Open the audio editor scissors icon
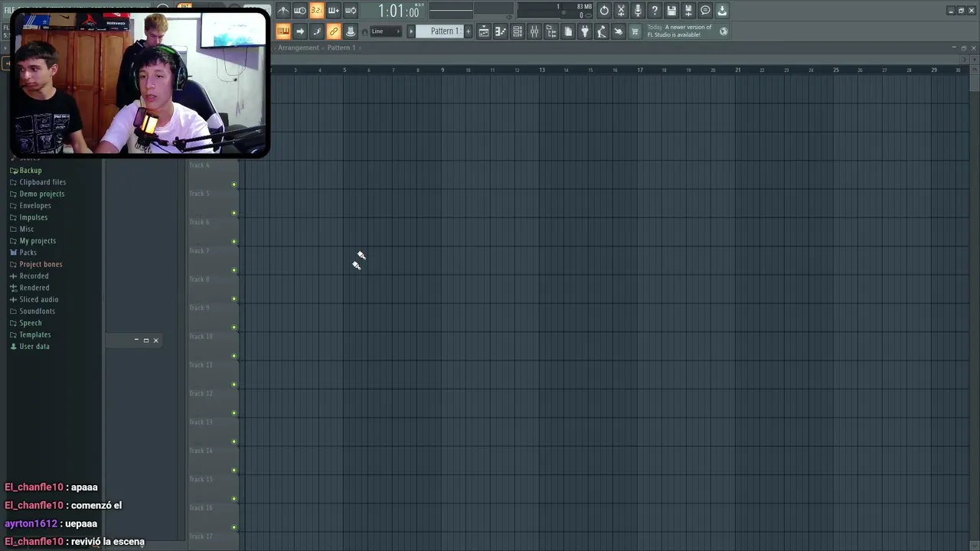 [x=621, y=11]
